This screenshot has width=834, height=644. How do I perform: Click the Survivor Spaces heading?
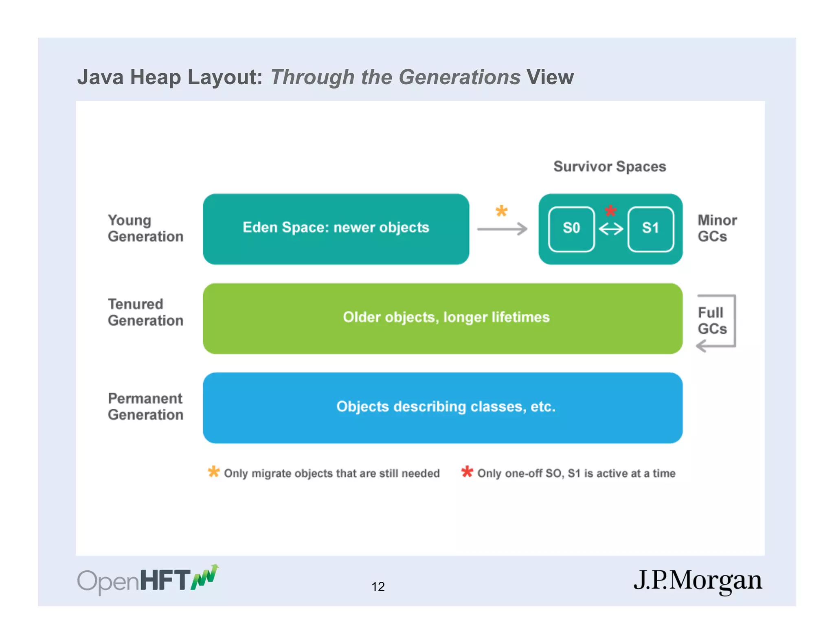pyautogui.click(x=610, y=166)
